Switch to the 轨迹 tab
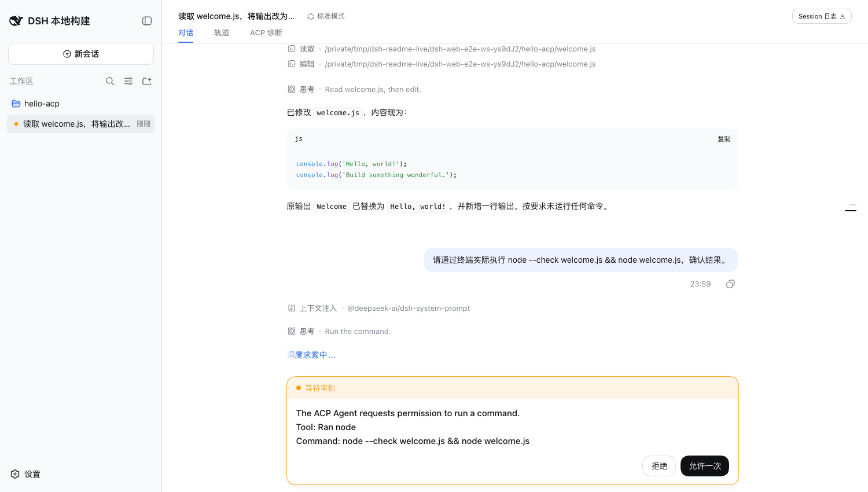This screenshot has width=868, height=492. click(222, 33)
